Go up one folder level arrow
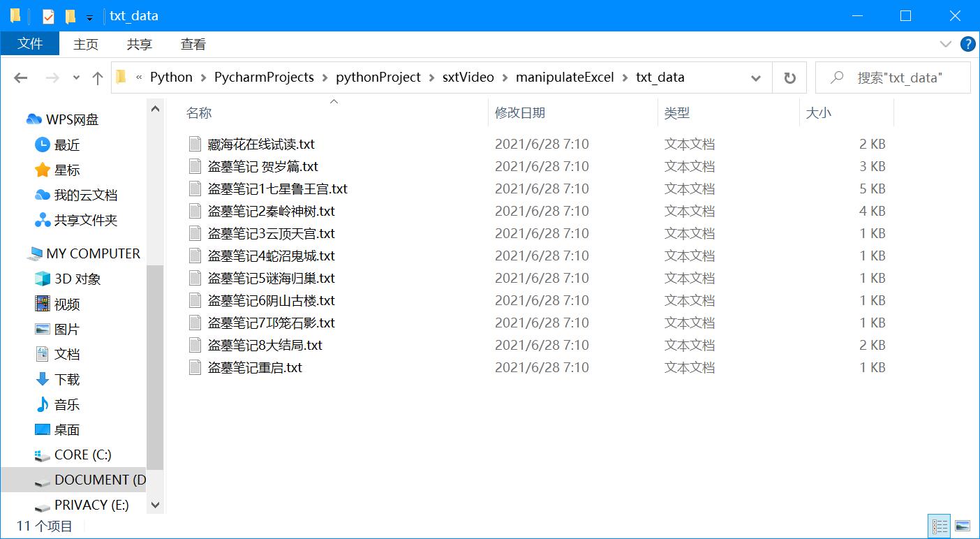 (x=98, y=78)
